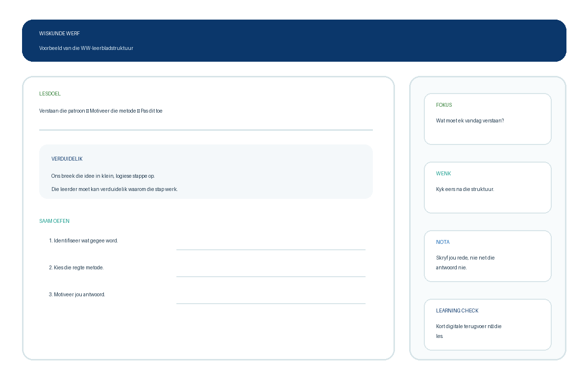The width and height of the screenshot is (588, 382).
Task: Click the 'FOKUS' card heading
Action: pos(444,105)
